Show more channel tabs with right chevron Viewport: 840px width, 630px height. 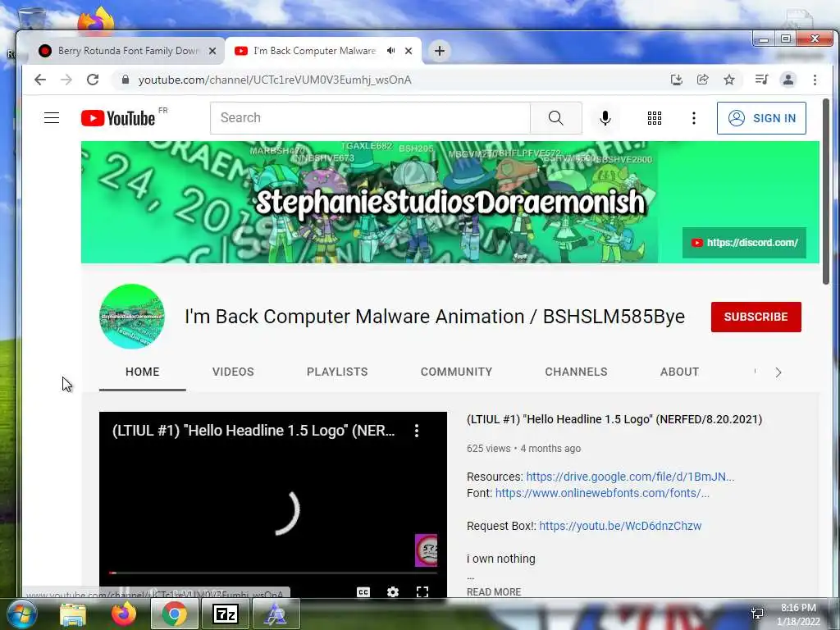778,372
